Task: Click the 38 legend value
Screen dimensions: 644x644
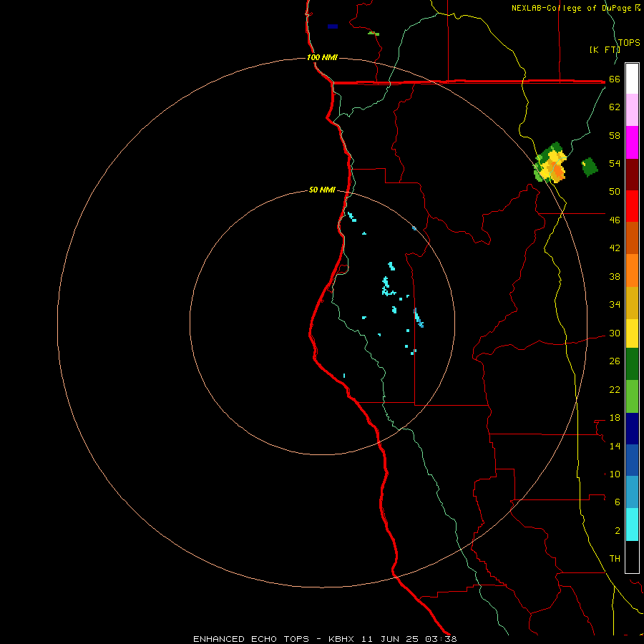Action: 615,276
